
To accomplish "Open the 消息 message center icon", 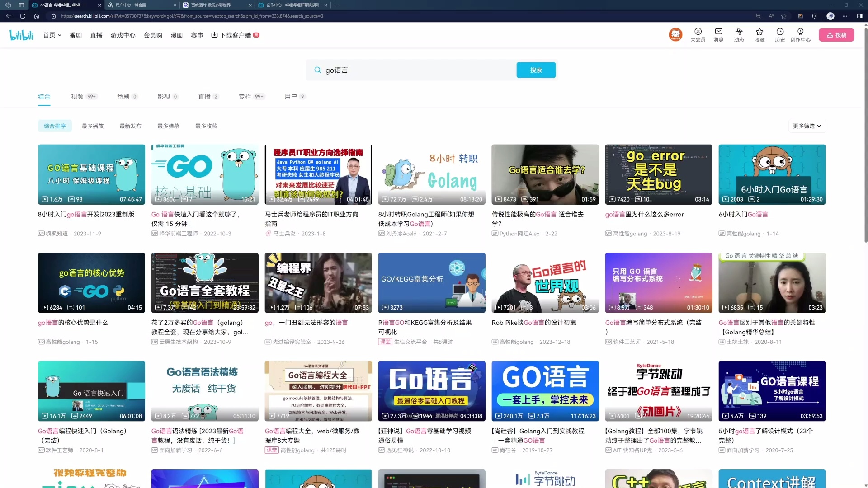I will [718, 35].
